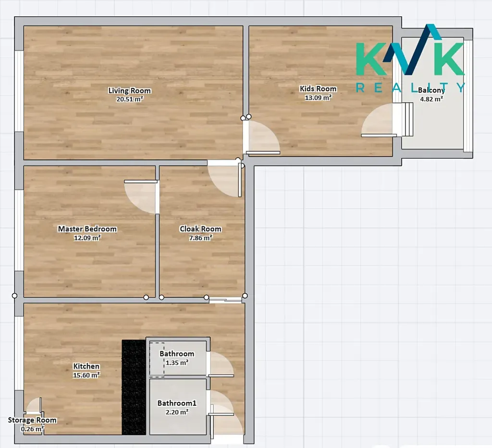Screen dimensions: 492x448
Task: Select the "Balcony" room label
Action: coord(431,90)
